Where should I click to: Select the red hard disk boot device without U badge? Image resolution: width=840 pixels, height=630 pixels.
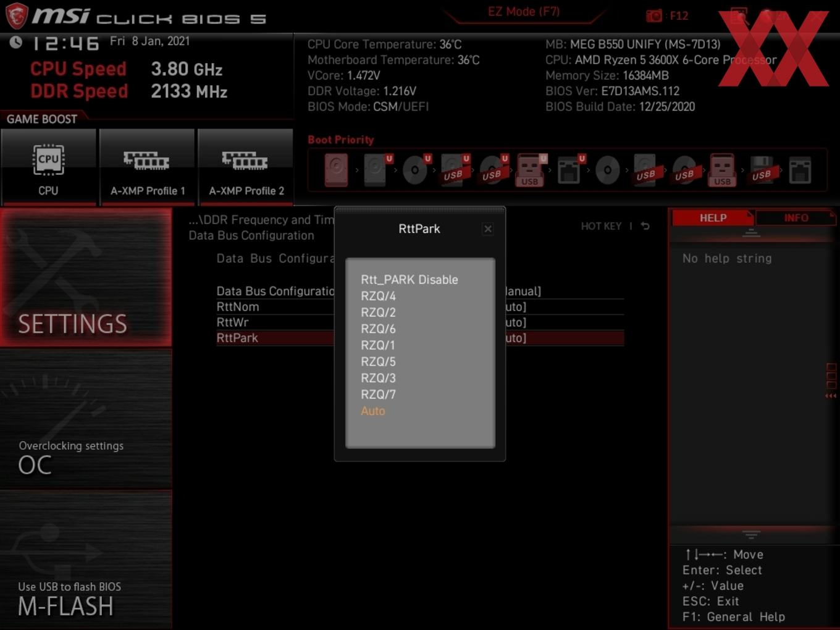[x=337, y=170]
